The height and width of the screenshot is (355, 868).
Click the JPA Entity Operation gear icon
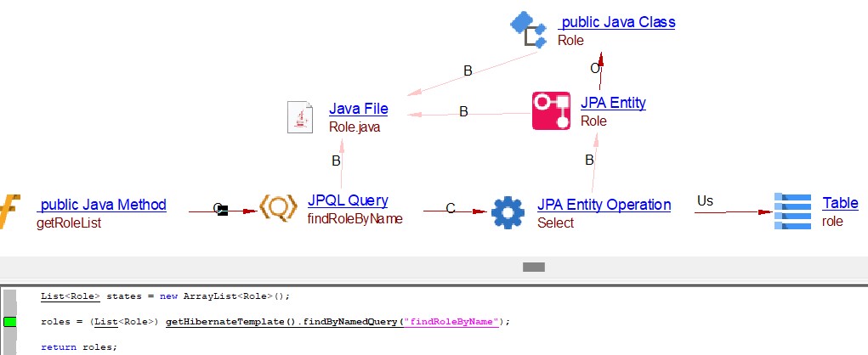click(x=508, y=212)
